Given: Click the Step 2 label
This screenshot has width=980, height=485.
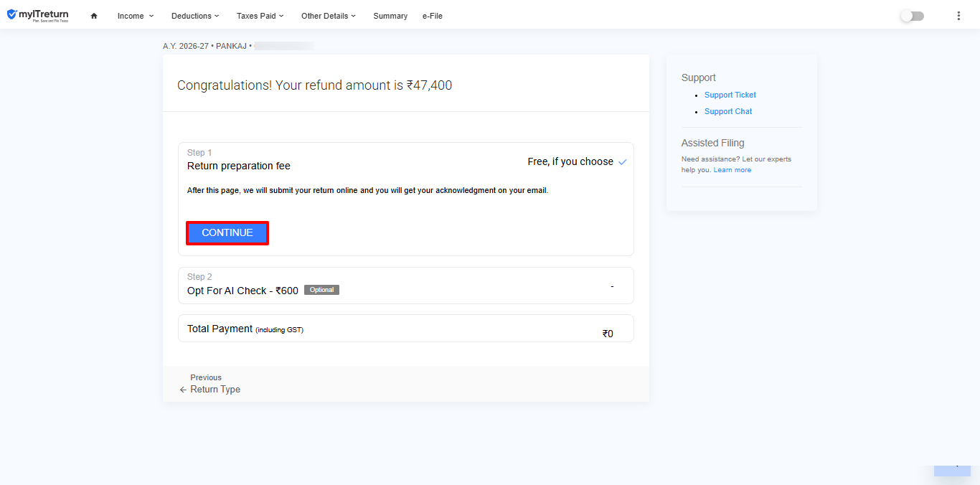Looking at the screenshot, I should coord(199,277).
